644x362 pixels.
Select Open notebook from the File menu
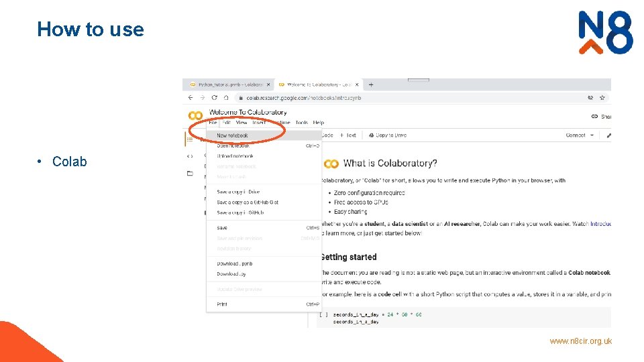(x=264, y=145)
